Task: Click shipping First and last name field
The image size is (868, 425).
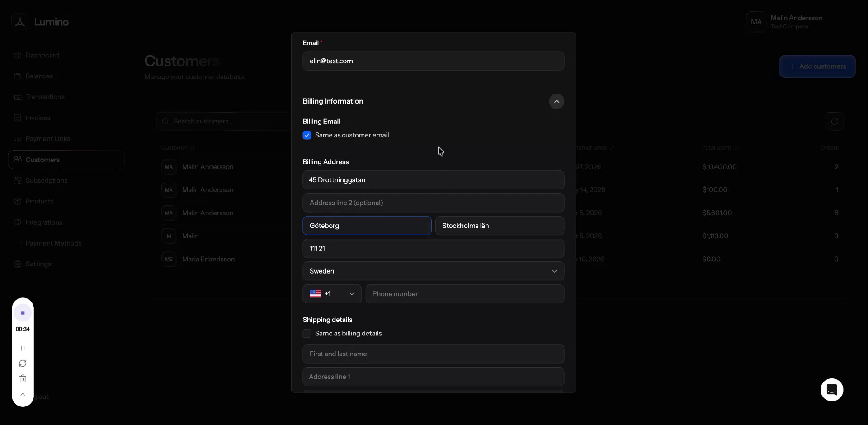Action: tap(434, 354)
